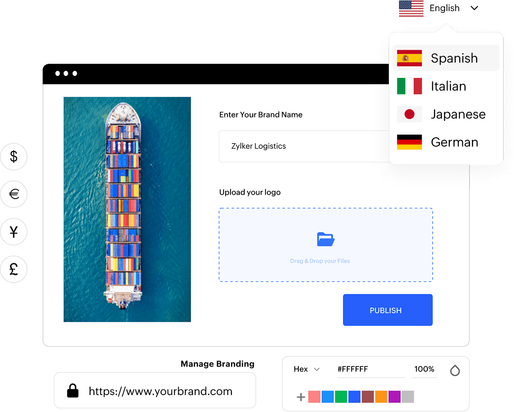Expand the English language dropdown chevron
Image resolution: width=532 pixels, height=412 pixels.
pyautogui.click(x=474, y=8)
